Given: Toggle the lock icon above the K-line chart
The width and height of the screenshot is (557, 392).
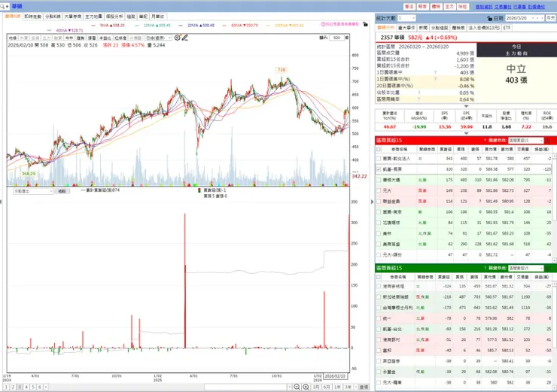Looking at the screenshot, I should coord(365,24).
